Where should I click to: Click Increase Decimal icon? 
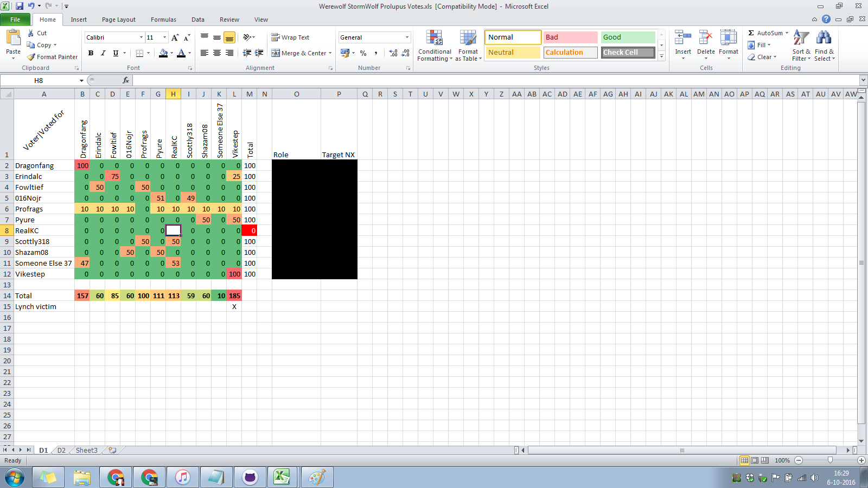click(393, 53)
